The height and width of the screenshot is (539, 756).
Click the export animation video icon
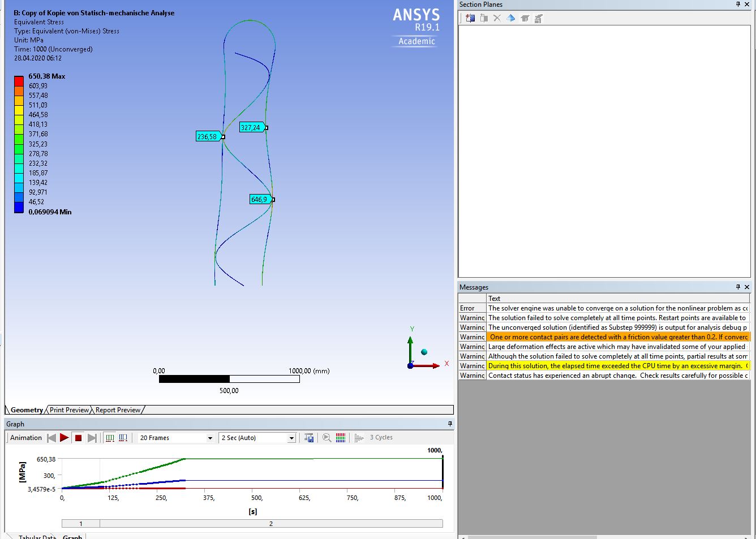pyautogui.click(x=309, y=437)
